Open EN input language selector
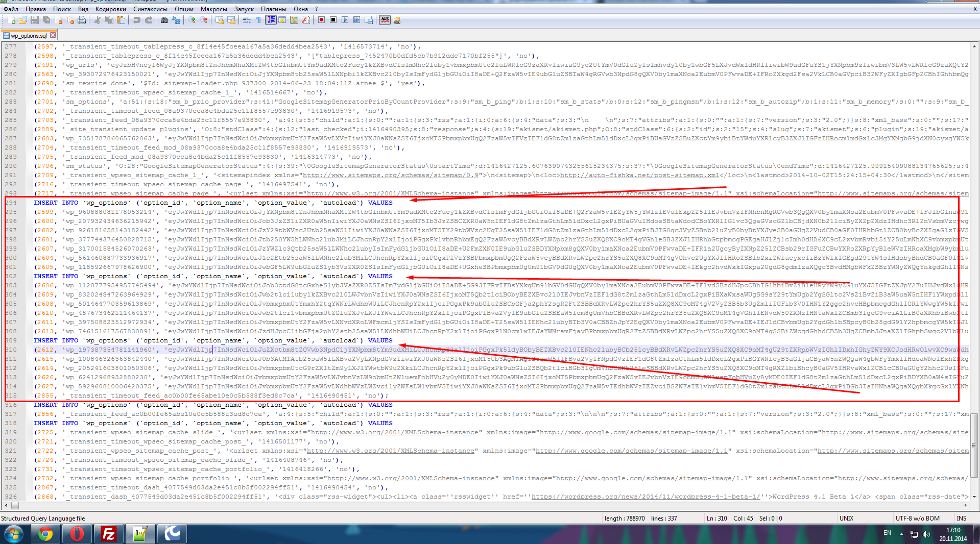The width and height of the screenshot is (980, 544). click(887, 533)
